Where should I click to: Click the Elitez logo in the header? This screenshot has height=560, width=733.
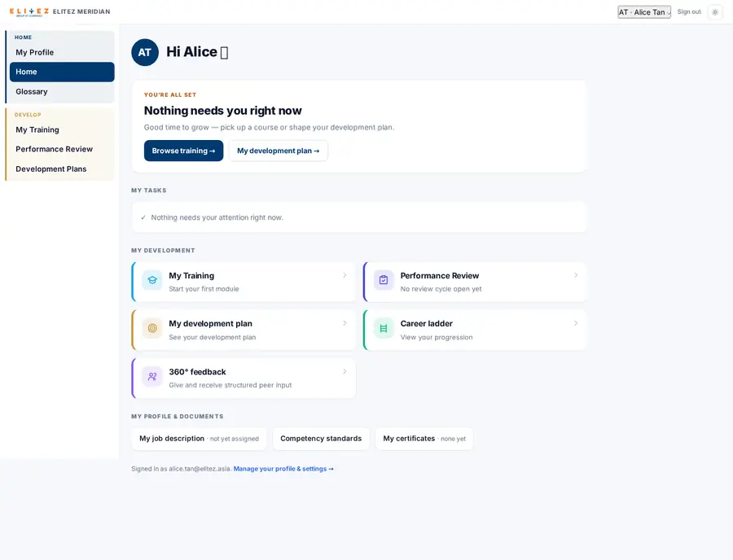pyautogui.click(x=29, y=12)
